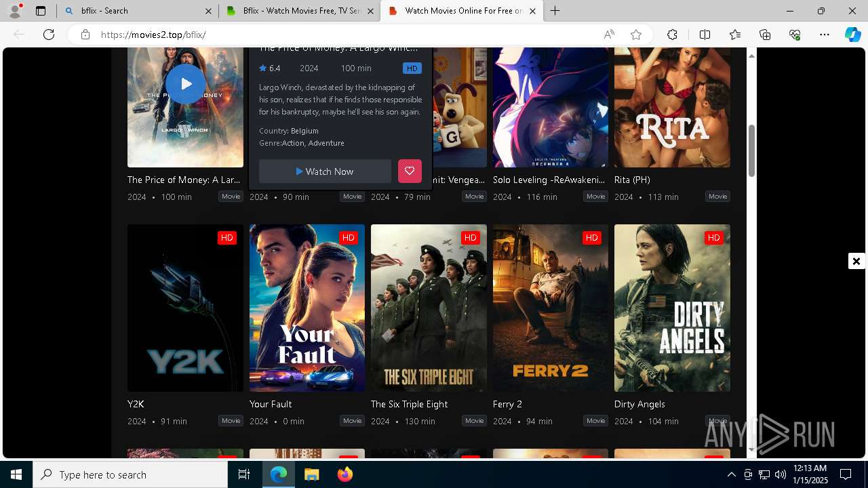Click the address bar URL
868x488 pixels.
click(153, 35)
